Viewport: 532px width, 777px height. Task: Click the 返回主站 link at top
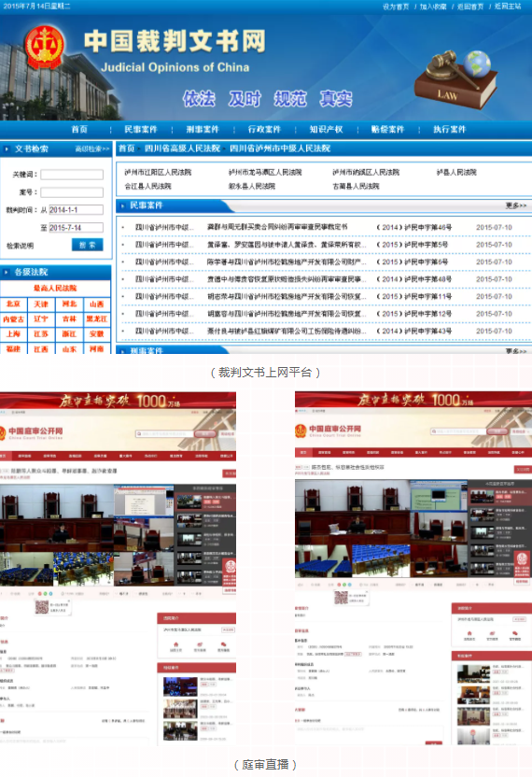508,7
